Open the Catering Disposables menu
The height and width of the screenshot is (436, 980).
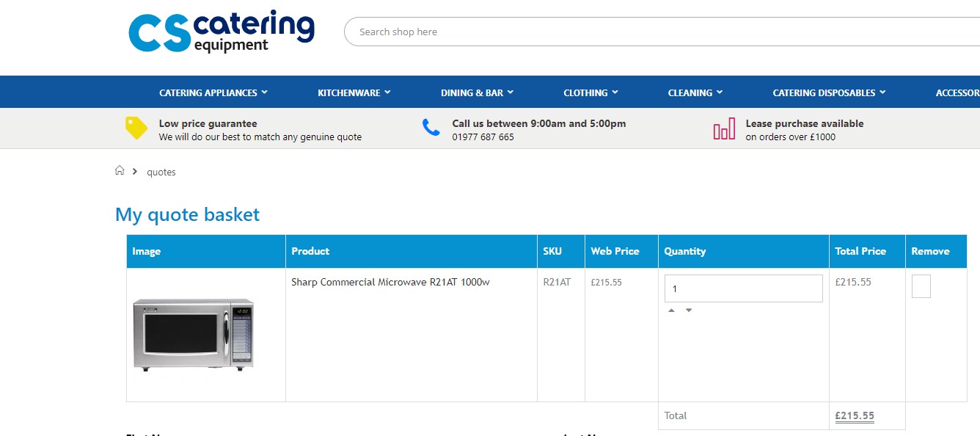pyautogui.click(x=829, y=92)
